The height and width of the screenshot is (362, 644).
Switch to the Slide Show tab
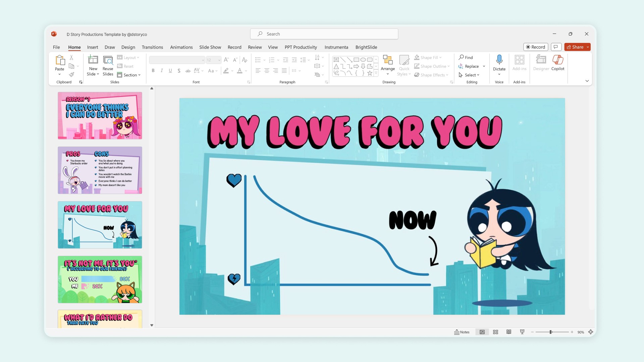pyautogui.click(x=210, y=47)
